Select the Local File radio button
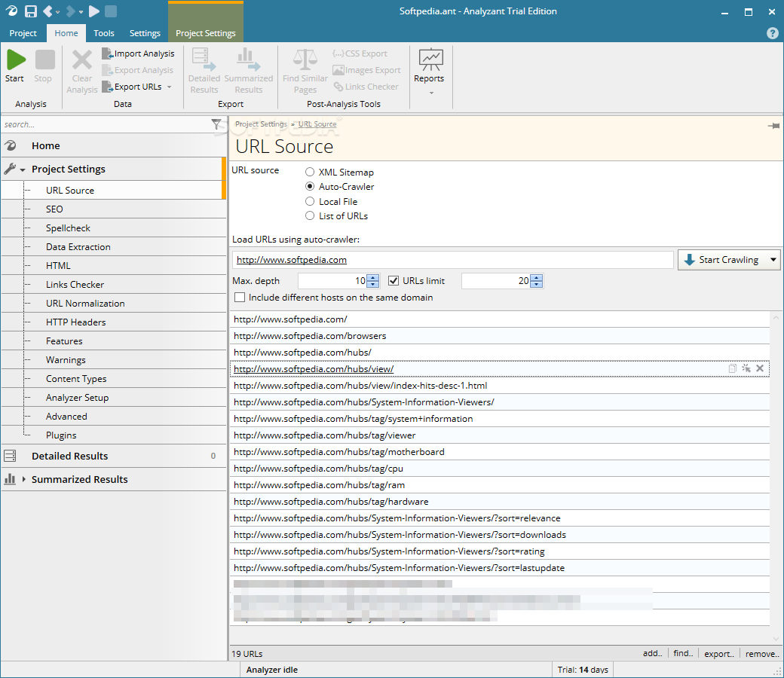The image size is (784, 678). point(310,201)
